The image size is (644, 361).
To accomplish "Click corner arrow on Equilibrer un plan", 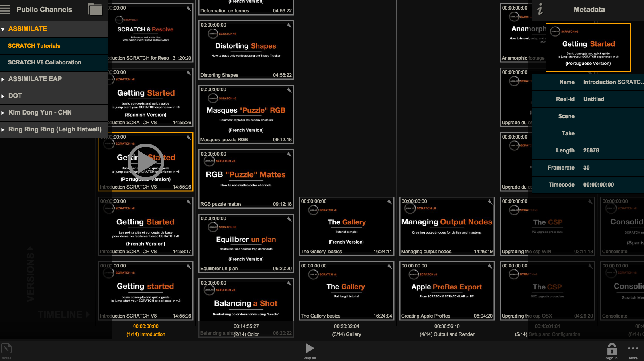I will pos(289,219).
